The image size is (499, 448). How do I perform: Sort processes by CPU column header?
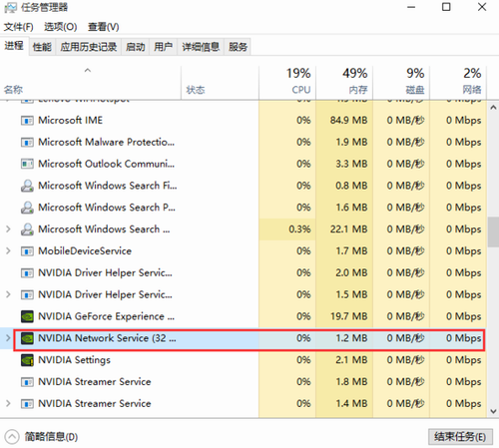(287, 82)
